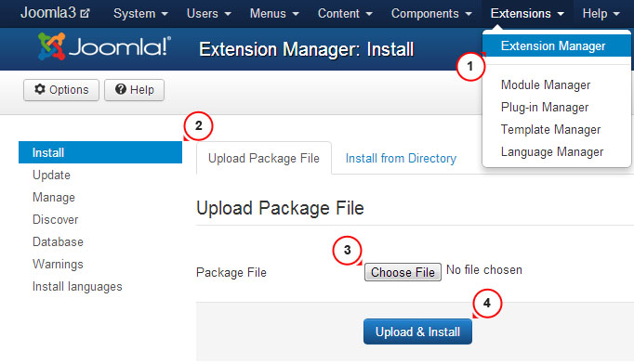634x364 pixels.
Task: Open the Menus dropdown
Action: (274, 14)
